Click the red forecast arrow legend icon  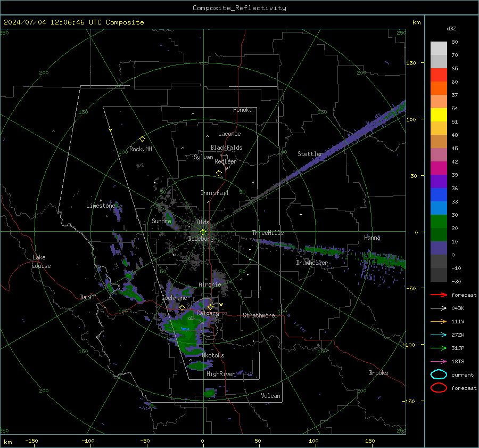(x=439, y=295)
